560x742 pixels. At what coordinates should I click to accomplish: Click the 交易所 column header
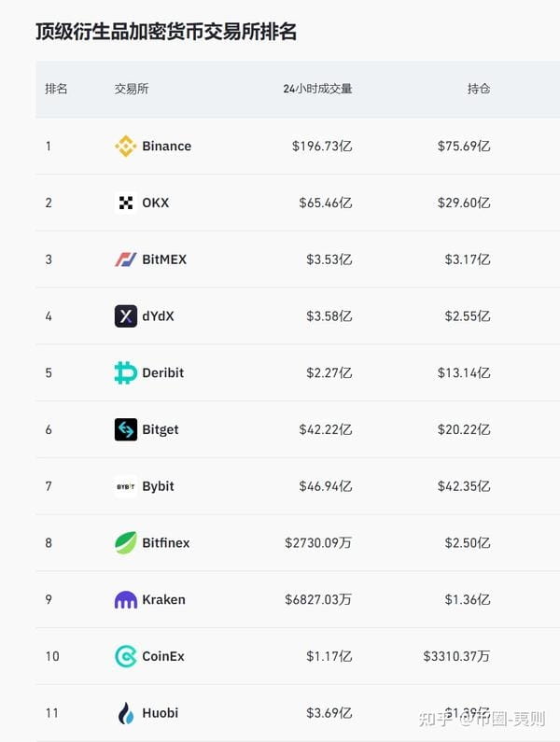[x=131, y=89]
